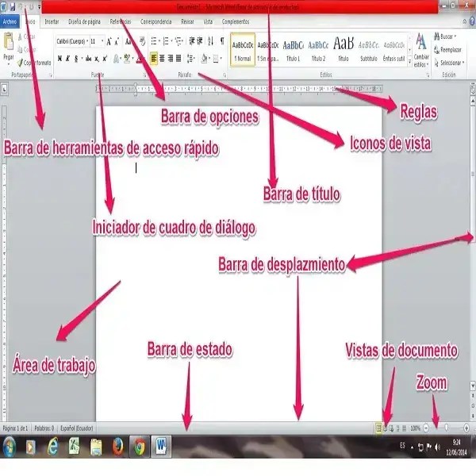Click the tab selector box left of ruler
The height and width of the screenshot is (476, 476).
click(x=4, y=89)
